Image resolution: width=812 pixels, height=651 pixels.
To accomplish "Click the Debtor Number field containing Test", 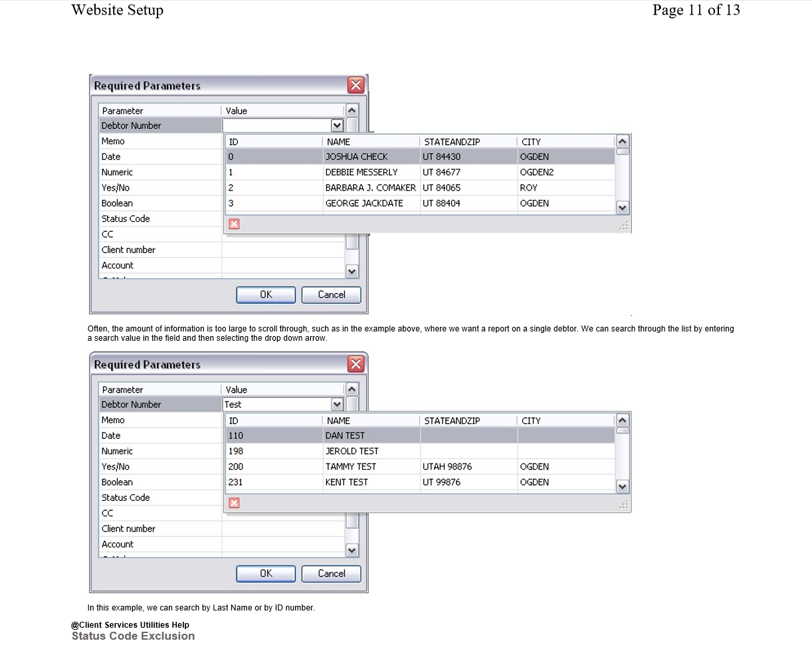I will click(276, 405).
